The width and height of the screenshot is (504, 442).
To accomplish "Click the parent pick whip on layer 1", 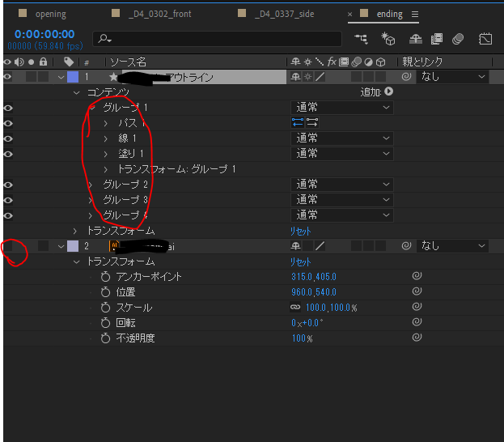I will (406, 77).
